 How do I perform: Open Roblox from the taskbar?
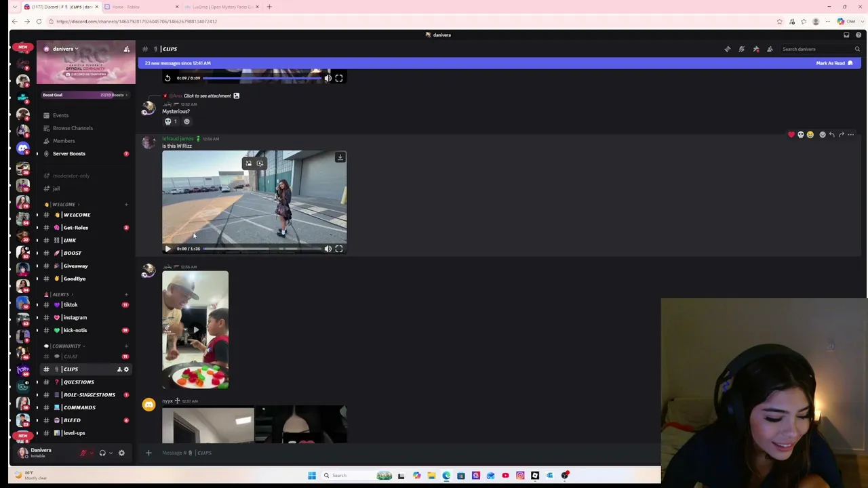click(535, 475)
